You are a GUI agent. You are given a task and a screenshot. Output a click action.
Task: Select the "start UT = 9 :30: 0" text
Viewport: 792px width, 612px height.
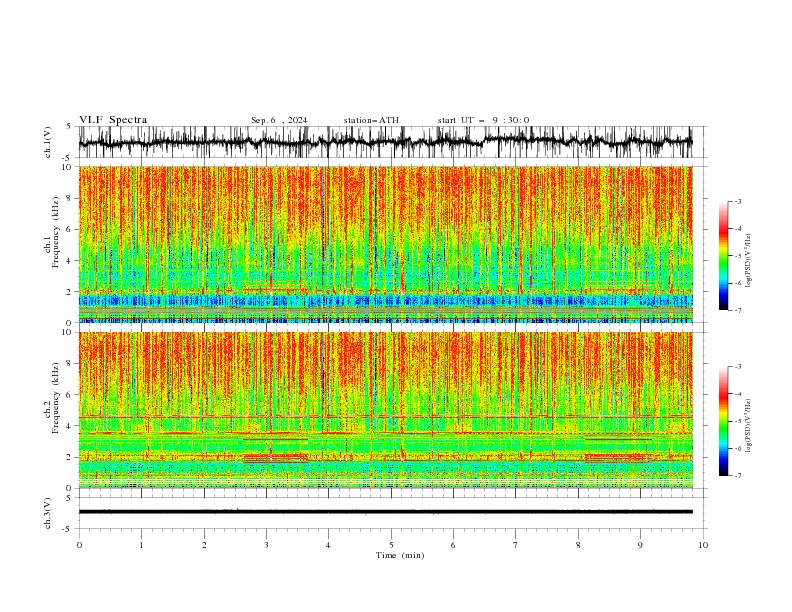point(483,120)
